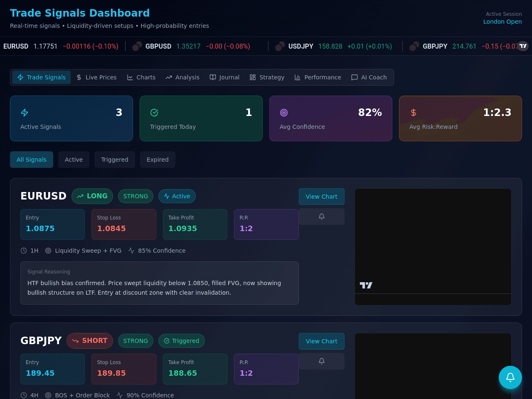This screenshot has height=399, width=532.
Task: Click the EURUSD Stop Loss 1.0845 box
Action: 124,224
